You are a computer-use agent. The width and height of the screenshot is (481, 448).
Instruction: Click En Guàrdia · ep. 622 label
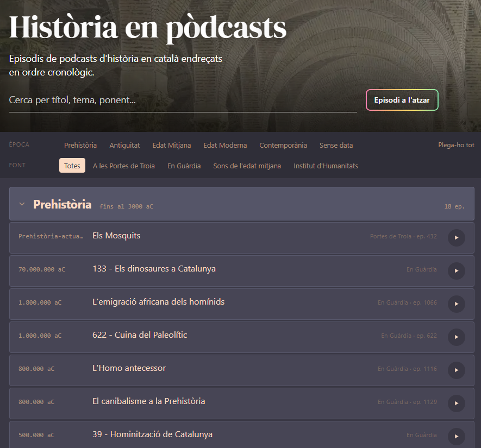pos(409,336)
